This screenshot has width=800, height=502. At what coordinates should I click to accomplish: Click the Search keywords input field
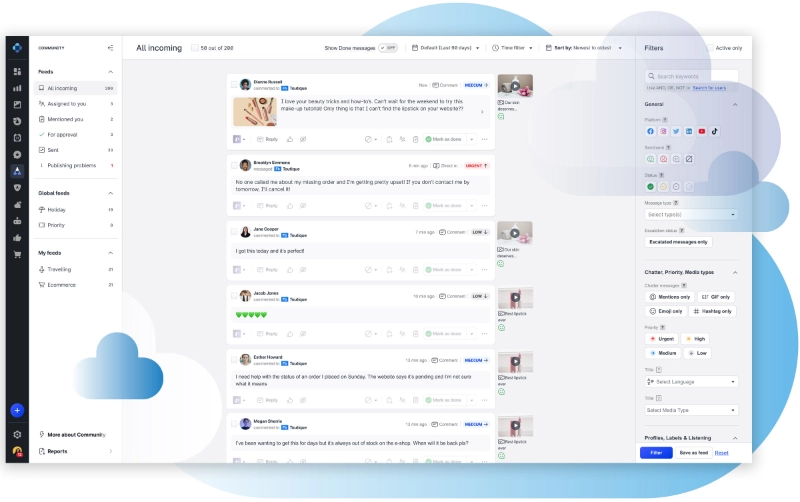pyautogui.click(x=692, y=76)
